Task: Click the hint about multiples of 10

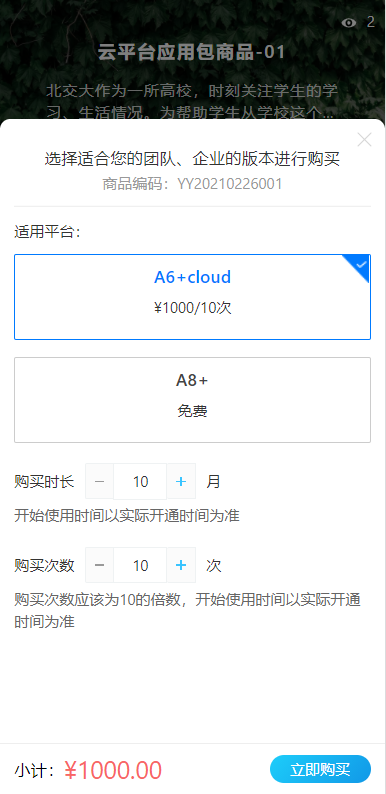Action: pyautogui.click(x=187, y=610)
